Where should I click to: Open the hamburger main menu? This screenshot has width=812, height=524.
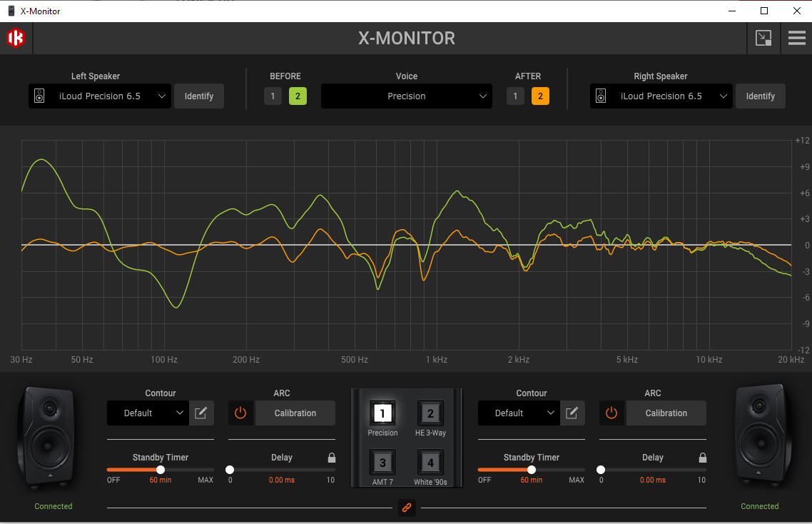(796, 38)
